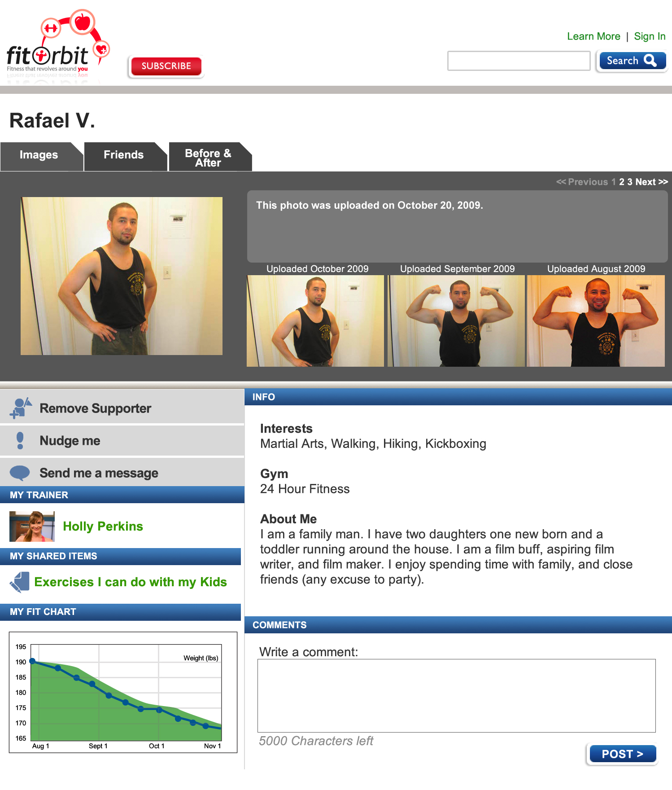Click the Nudge me exclamation icon
The height and width of the screenshot is (790, 672).
pyautogui.click(x=20, y=440)
